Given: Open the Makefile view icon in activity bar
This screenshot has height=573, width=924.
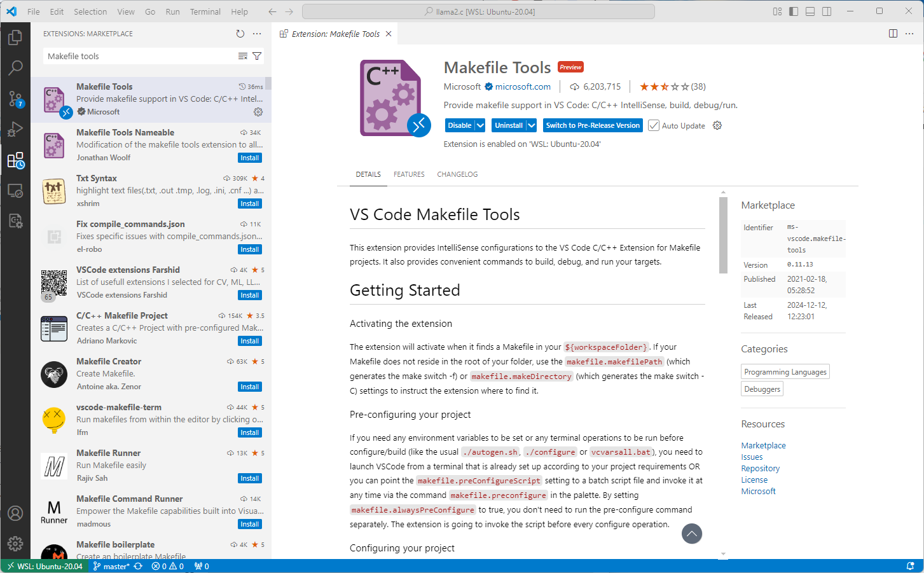Looking at the screenshot, I should click(15, 221).
